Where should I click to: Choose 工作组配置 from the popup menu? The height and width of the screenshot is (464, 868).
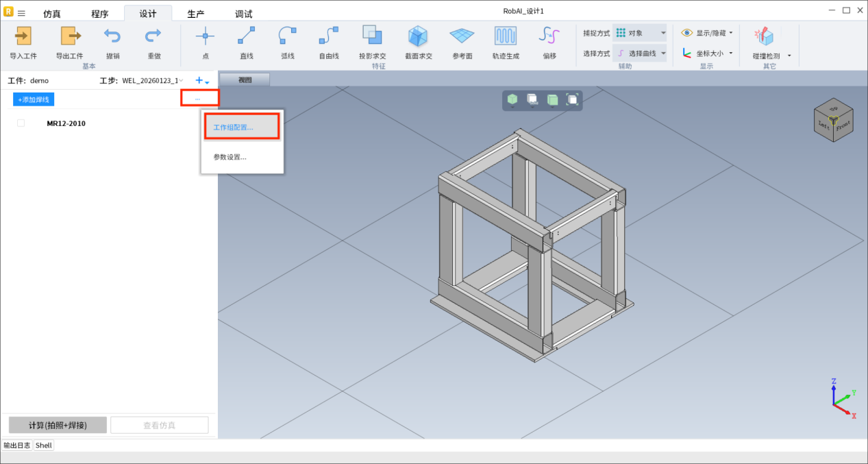click(234, 127)
